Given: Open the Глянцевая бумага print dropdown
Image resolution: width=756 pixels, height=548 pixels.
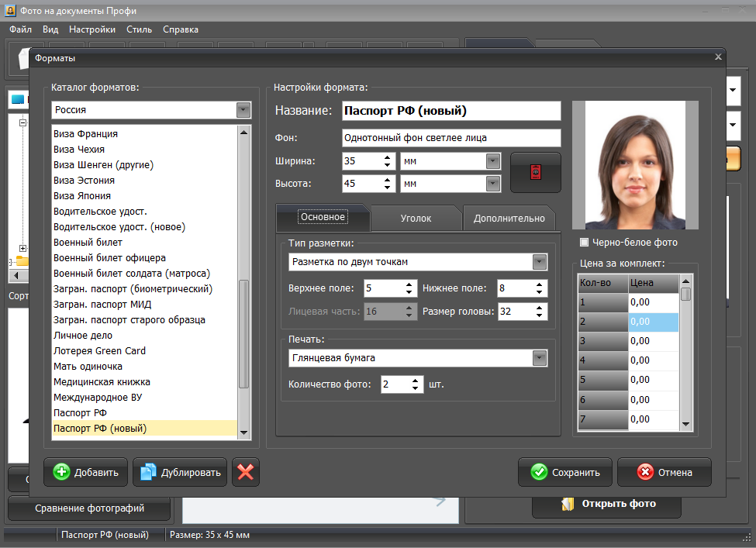Looking at the screenshot, I should (x=540, y=358).
